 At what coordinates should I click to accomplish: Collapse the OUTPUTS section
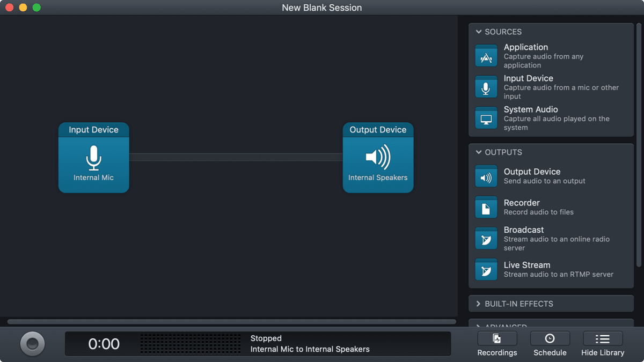tap(478, 152)
